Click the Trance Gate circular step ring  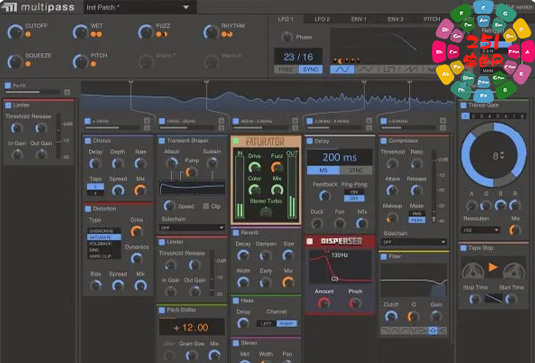(493, 155)
